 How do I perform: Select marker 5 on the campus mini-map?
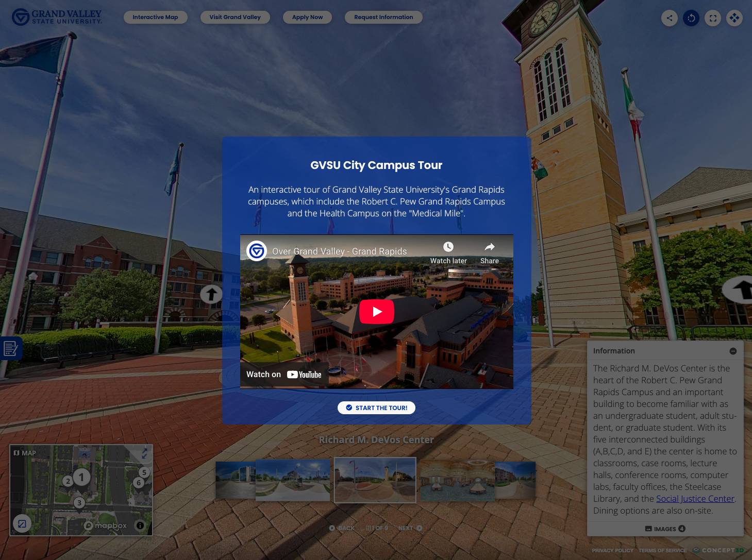tap(144, 471)
